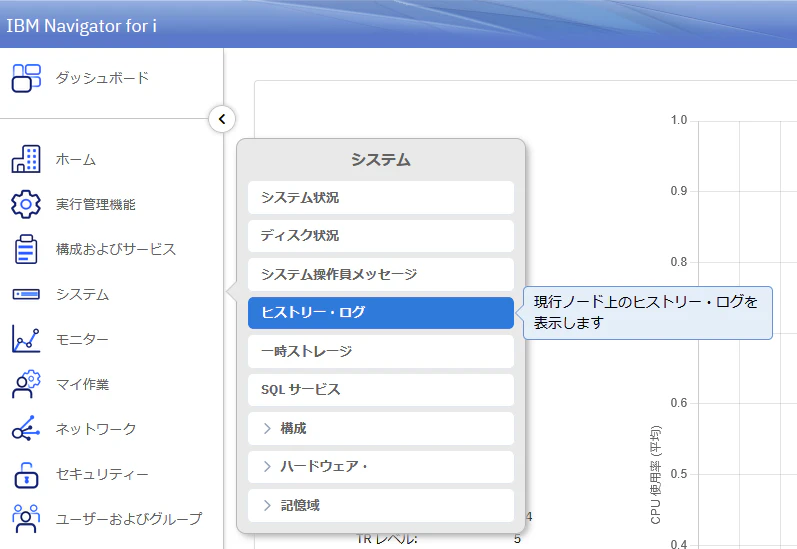Image resolution: width=797 pixels, height=549 pixels.
Task: Click the ハードウェア text in the system menu
Action: [x=324, y=466]
